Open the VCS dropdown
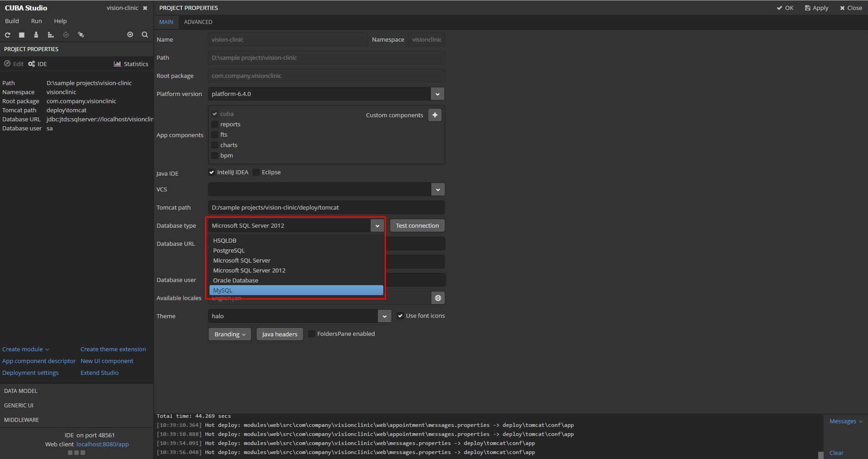 [x=438, y=190]
